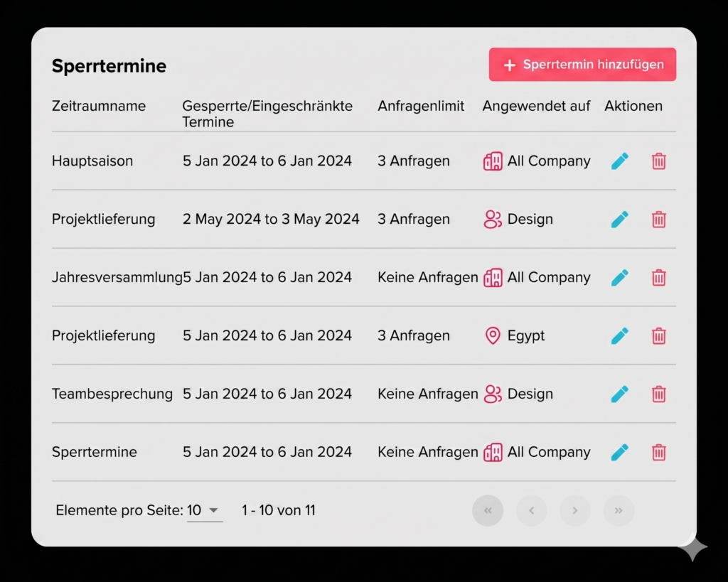Delete the Egypt Projektlieferung entry
728x582 pixels.
[x=659, y=336]
